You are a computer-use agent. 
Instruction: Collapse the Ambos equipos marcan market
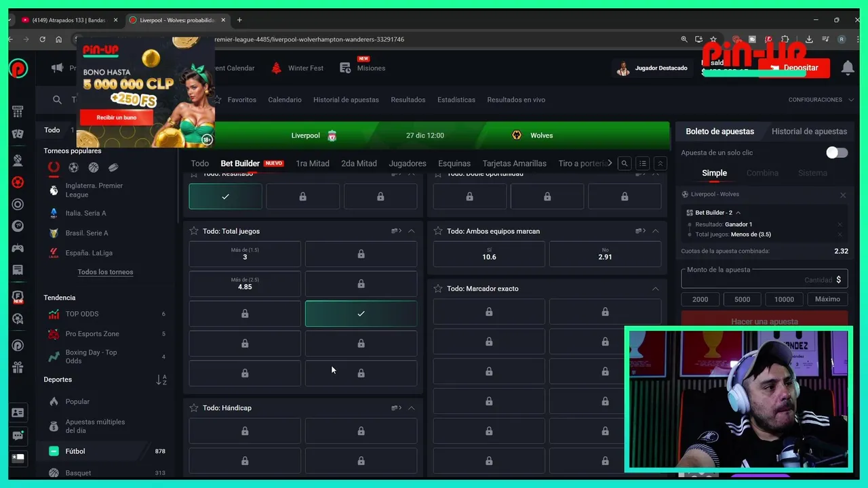[655, 231]
